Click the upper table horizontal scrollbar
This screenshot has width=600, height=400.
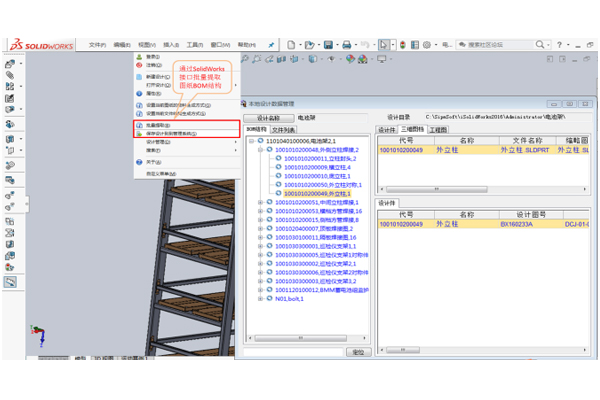pos(483,189)
